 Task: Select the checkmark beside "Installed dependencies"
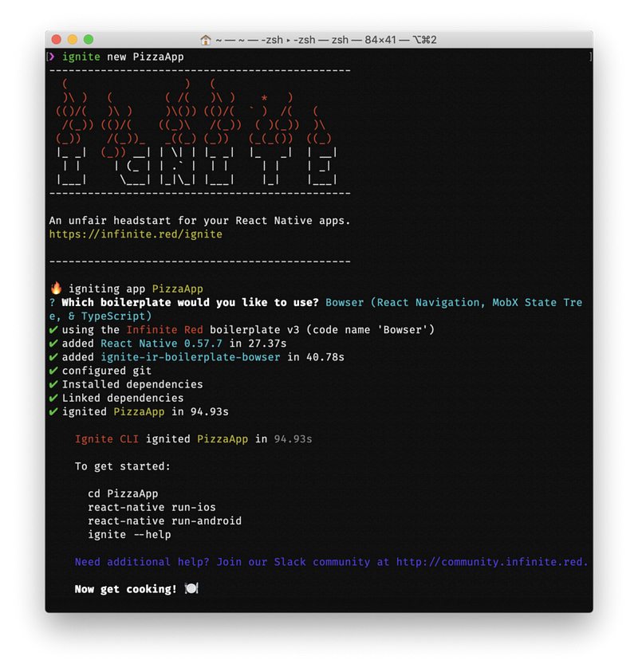click(x=53, y=384)
